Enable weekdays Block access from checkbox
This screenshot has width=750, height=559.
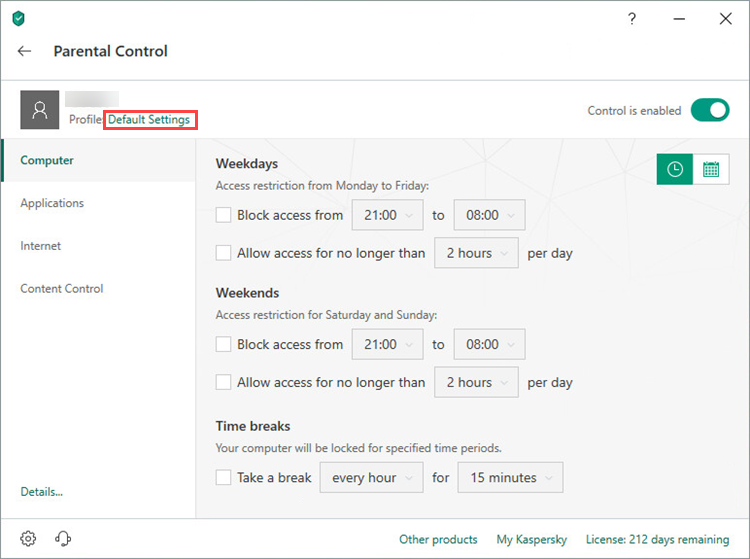[224, 215]
